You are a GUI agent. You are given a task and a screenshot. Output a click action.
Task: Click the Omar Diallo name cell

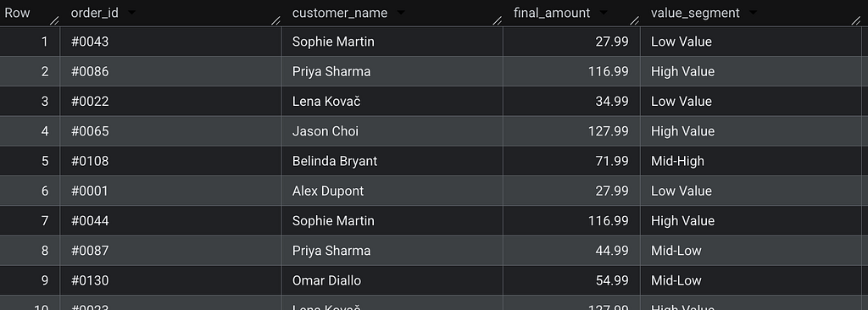tap(392, 280)
